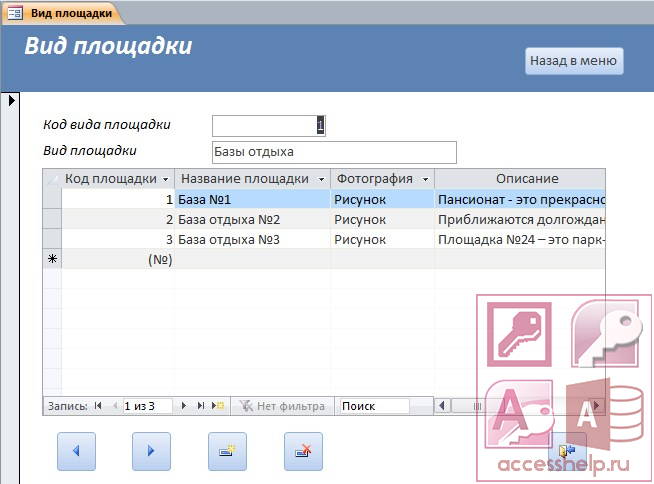Image resolution: width=654 pixels, height=484 pixels.
Task: Click the exit door icon button
Action: click(x=567, y=451)
